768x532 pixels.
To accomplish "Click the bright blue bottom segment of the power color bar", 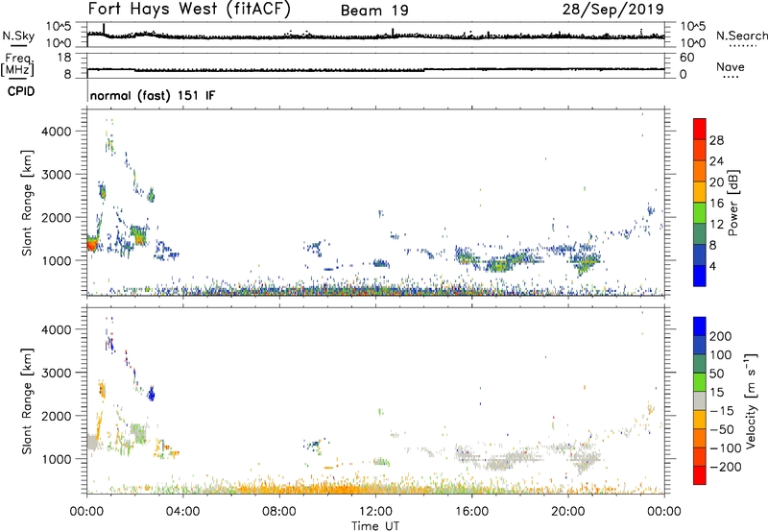I will coord(700,276).
